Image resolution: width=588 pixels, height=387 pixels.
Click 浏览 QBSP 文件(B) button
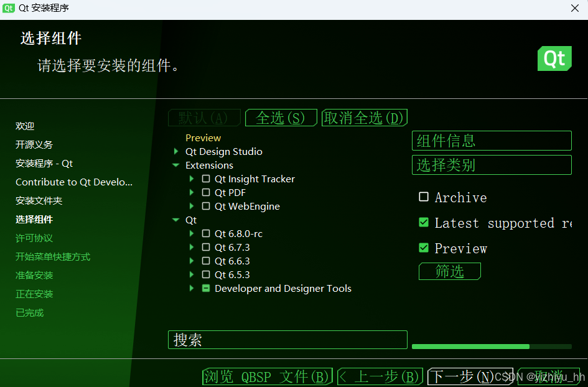pos(268,376)
